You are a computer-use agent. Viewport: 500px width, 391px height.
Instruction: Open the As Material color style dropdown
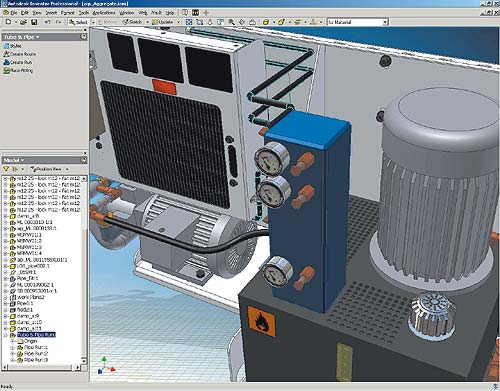coord(385,22)
